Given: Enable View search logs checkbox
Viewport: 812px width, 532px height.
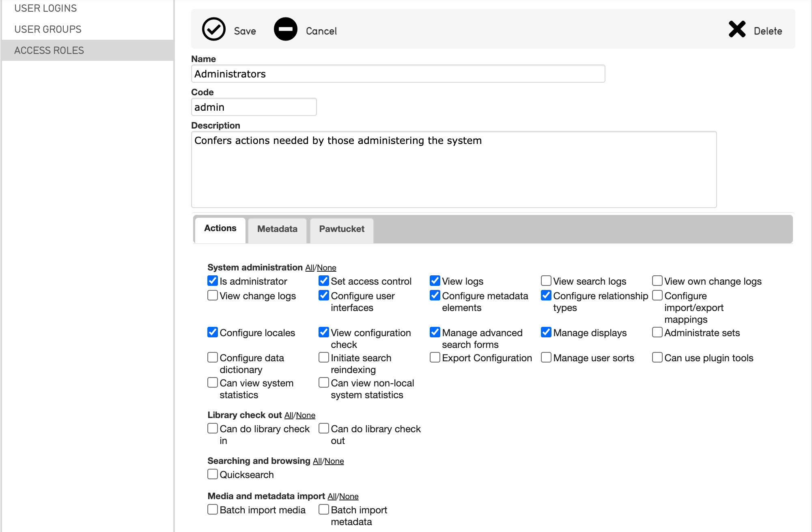Looking at the screenshot, I should click(546, 281).
